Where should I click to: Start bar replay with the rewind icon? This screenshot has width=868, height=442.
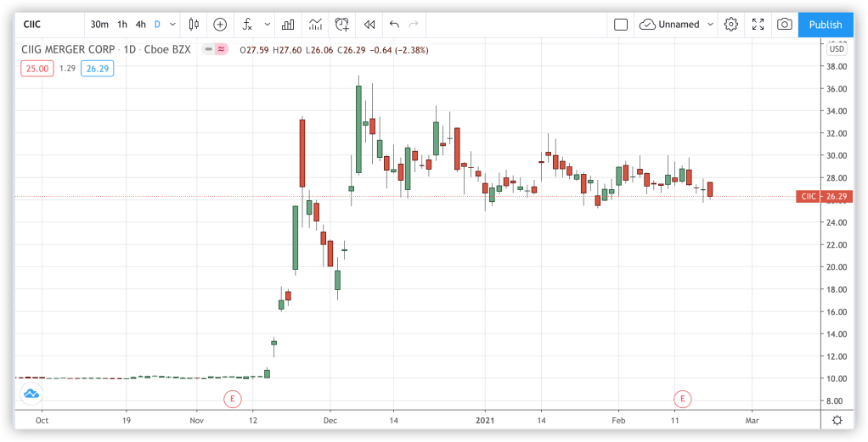(x=369, y=25)
